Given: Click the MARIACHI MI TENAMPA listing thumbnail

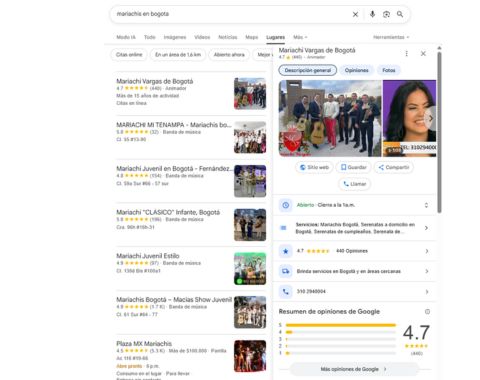Looking at the screenshot, I should tap(250, 137).
